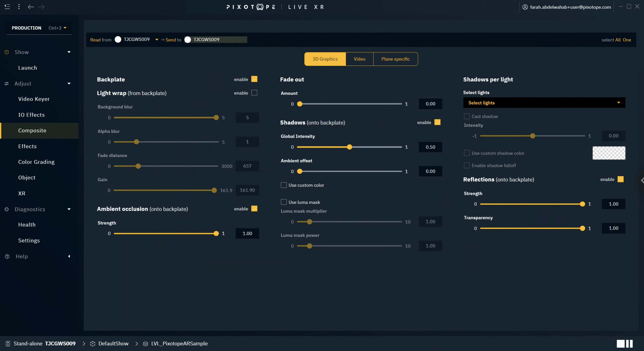
Task: Click the Fade out Amount slider handle
Action: (300, 104)
